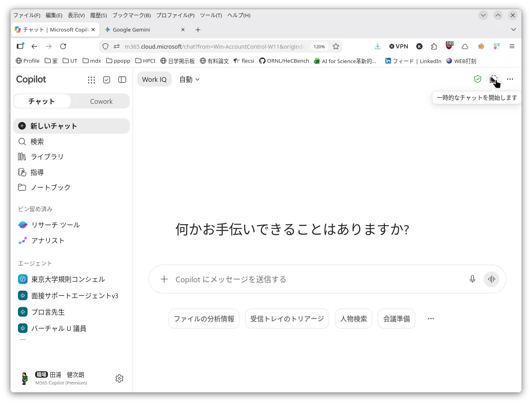Start a temporary chat icon
Screen dimensions: 532x404
(494, 79)
